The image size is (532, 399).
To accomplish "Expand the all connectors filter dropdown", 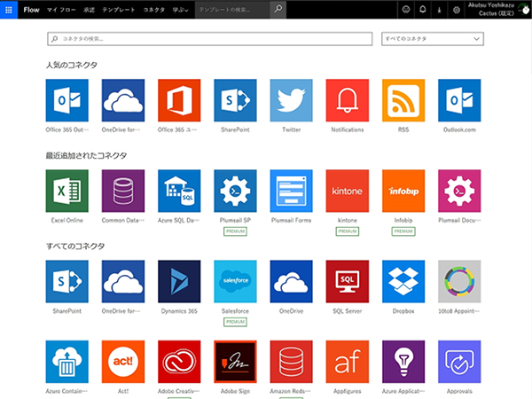I will tap(433, 39).
